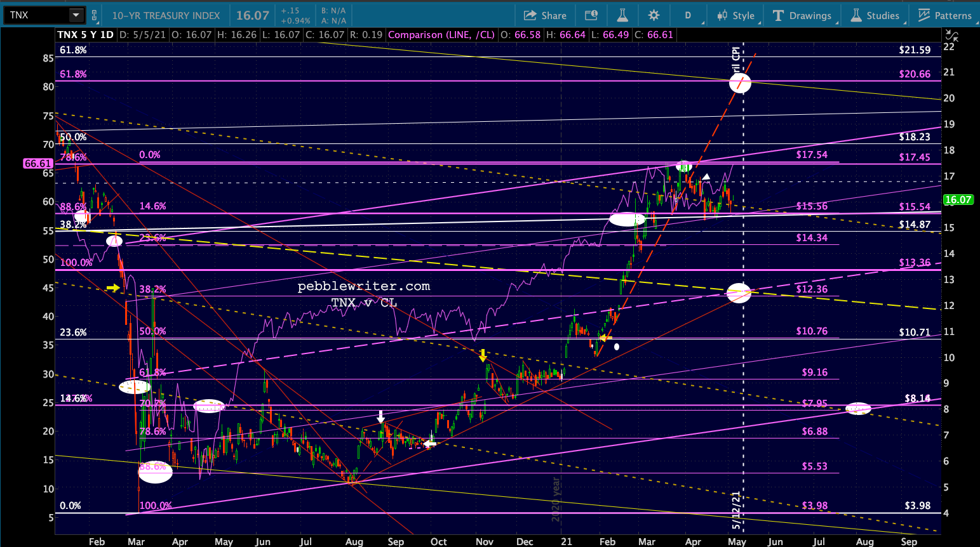Expand the TNX symbol dropdown arrow

point(76,15)
